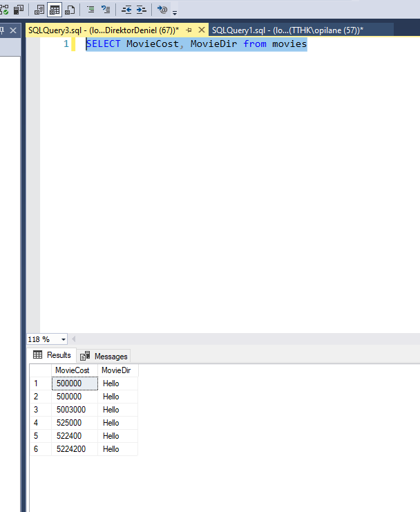The height and width of the screenshot is (512, 420).
Task: Toggle pin on SQLQuery3.sql tab
Action: pyautogui.click(x=189, y=30)
